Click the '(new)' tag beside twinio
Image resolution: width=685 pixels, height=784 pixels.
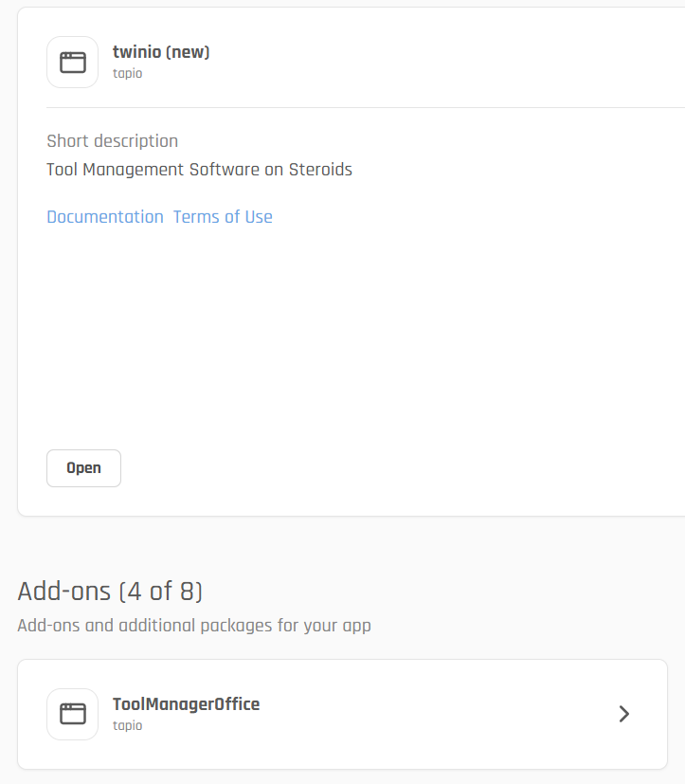coord(188,52)
